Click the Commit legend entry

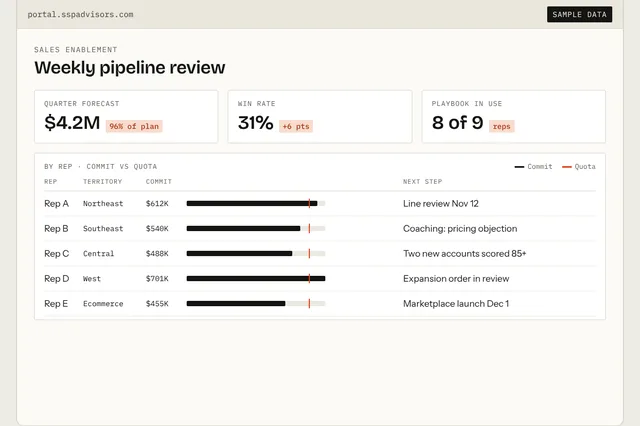point(533,166)
